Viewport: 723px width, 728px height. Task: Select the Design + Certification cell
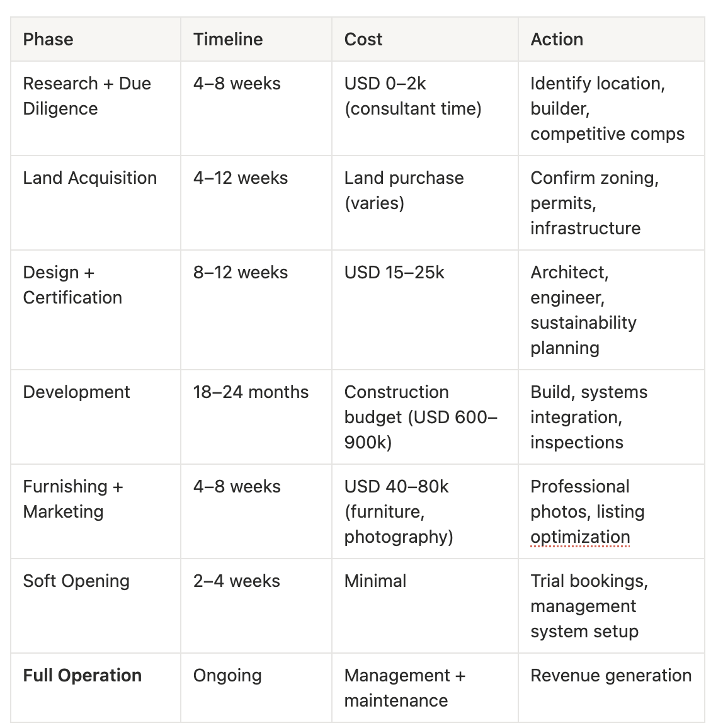pos(96,310)
